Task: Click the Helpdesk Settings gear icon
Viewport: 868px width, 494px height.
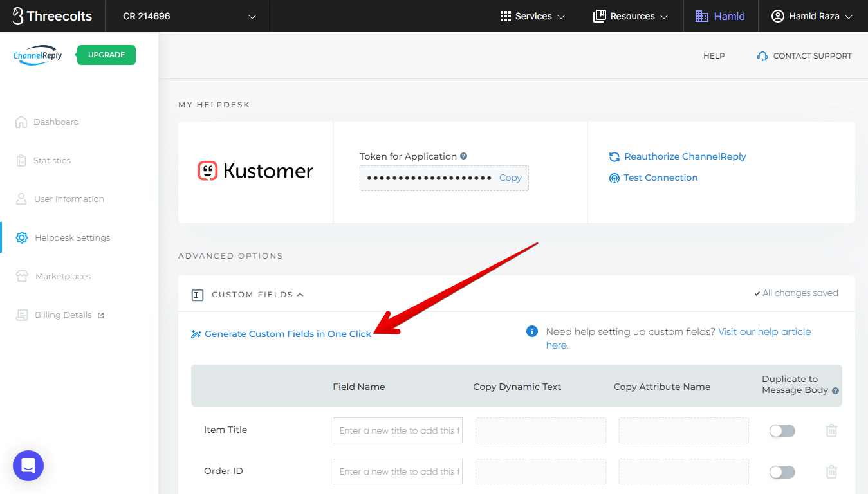Action: tap(22, 237)
